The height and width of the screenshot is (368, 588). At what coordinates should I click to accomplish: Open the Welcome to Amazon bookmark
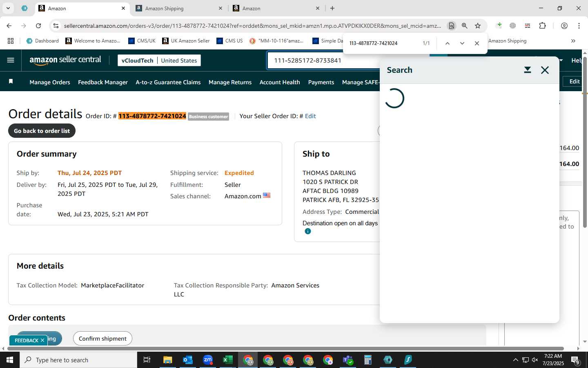(x=93, y=41)
